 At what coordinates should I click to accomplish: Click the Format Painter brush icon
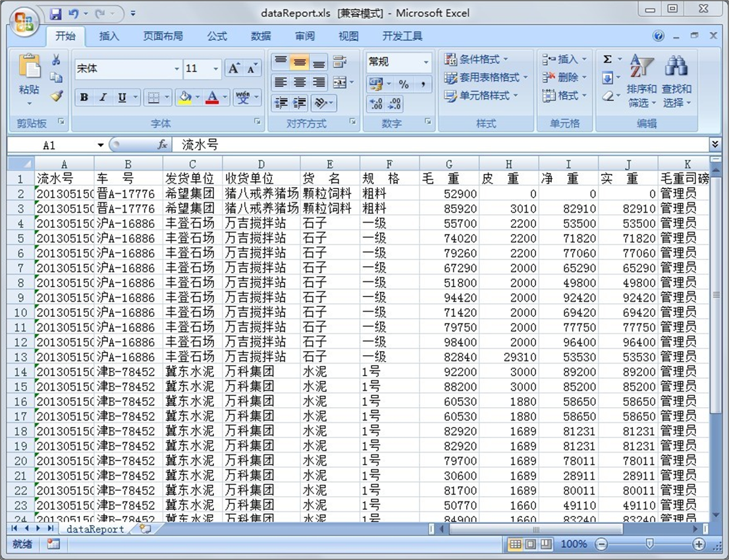click(56, 96)
